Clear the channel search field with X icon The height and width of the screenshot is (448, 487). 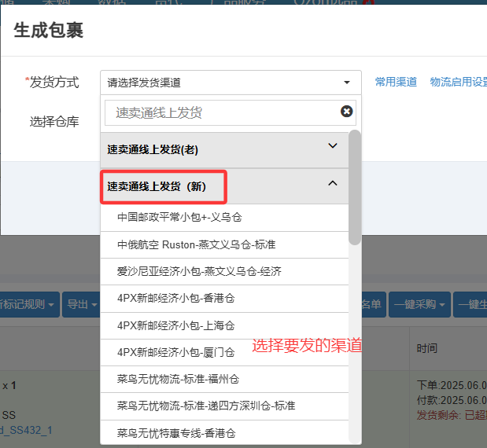point(346,111)
